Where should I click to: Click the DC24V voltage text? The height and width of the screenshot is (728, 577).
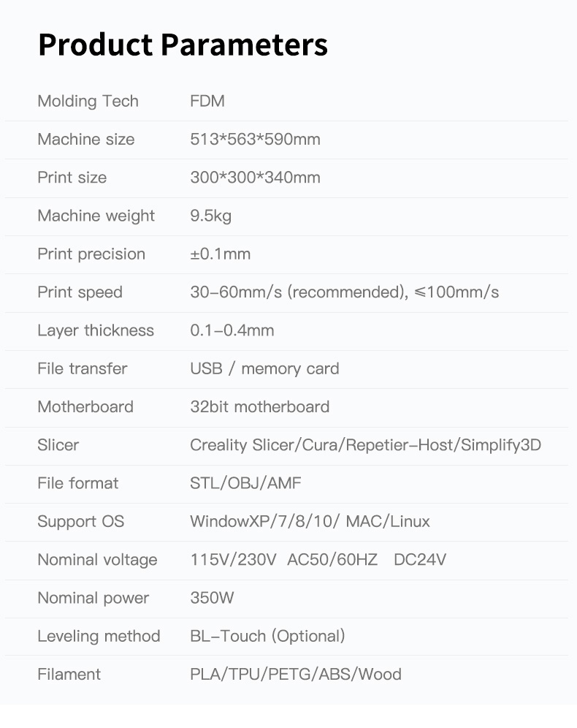point(420,559)
